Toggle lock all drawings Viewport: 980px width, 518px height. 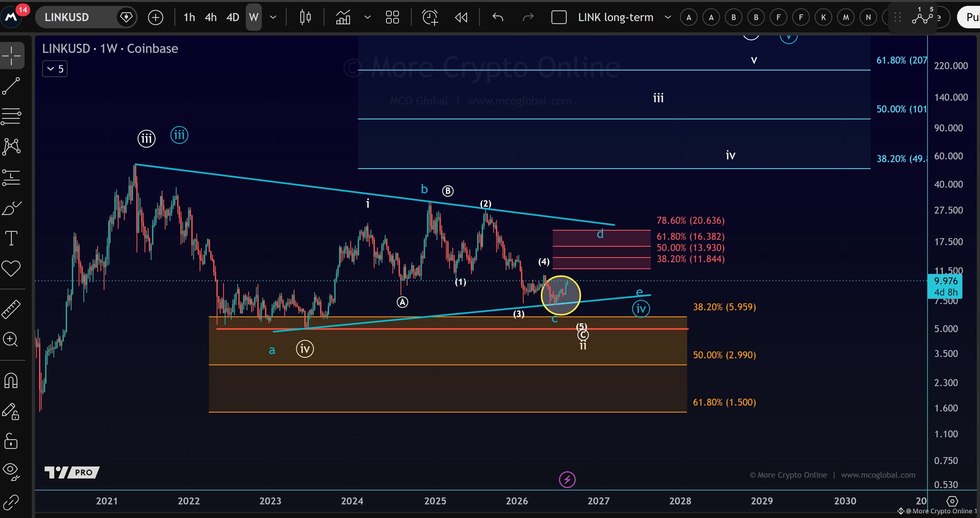tap(11, 442)
